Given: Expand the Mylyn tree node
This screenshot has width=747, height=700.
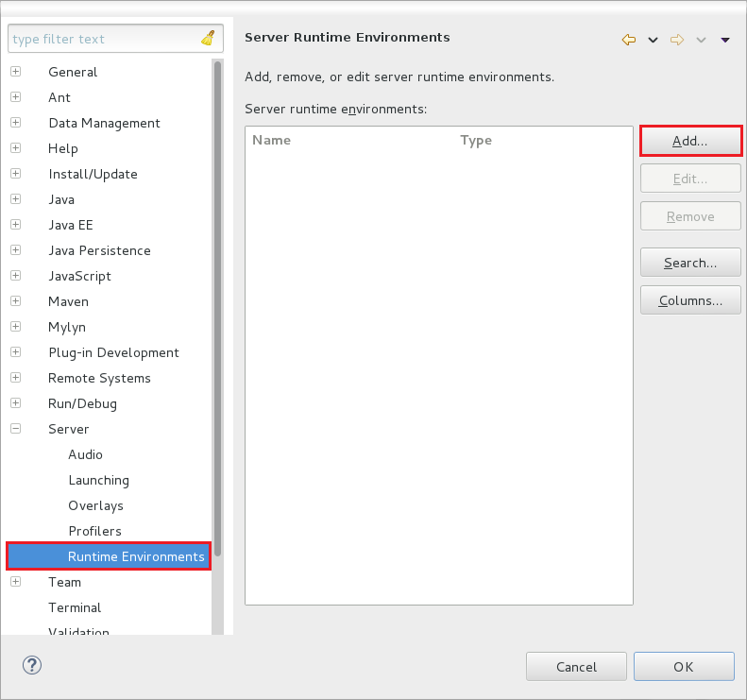Looking at the screenshot, I should 16,327.
